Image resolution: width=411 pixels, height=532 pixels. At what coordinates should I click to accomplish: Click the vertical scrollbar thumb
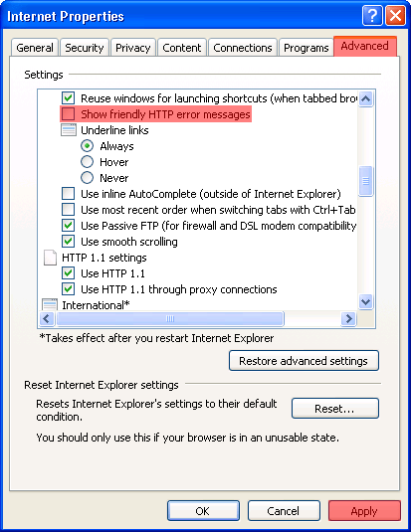[366, 181]
